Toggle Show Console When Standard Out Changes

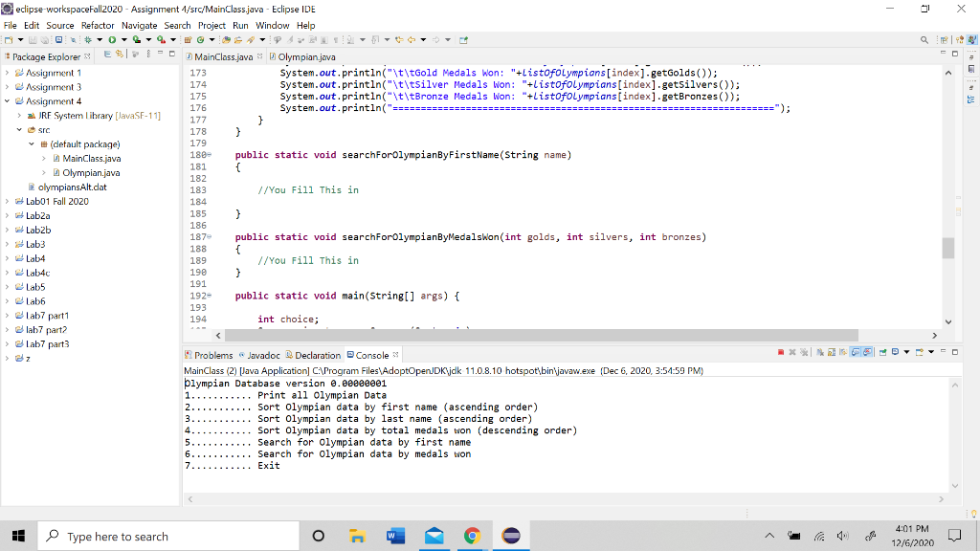tap(855, 352)
